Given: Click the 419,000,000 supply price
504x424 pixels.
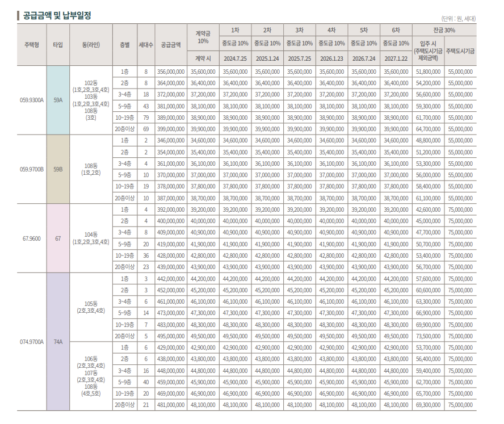Looking at the screenshot, I should tap(171, 244).
